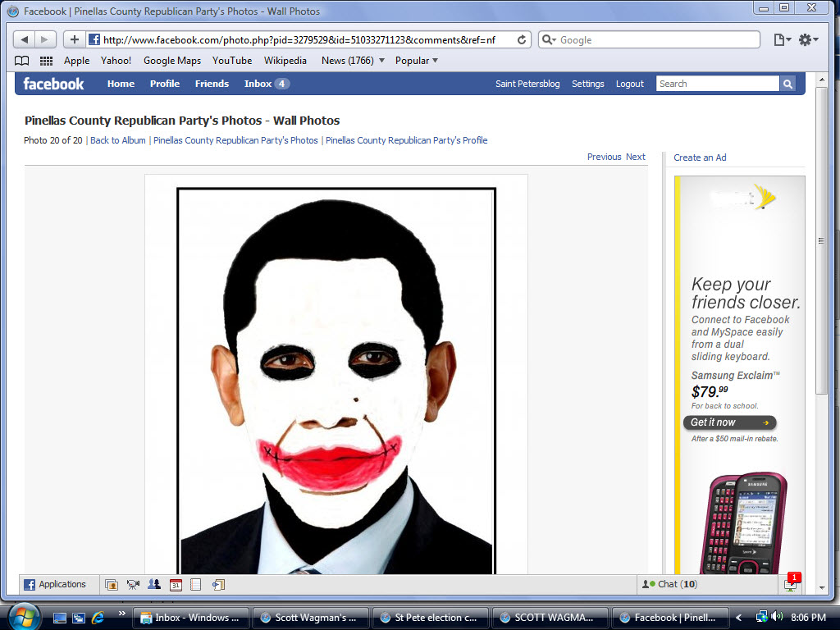Open the Video icon in the Applications bar

[133, 584]
